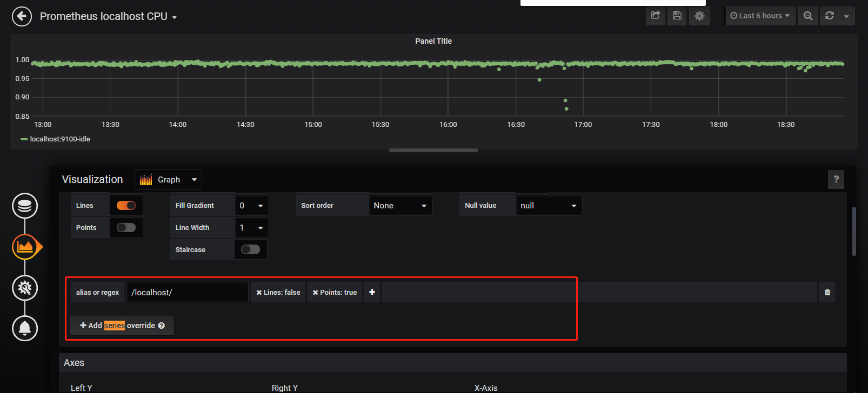Click the panel resize handle below graph

[x=433, y=151]
